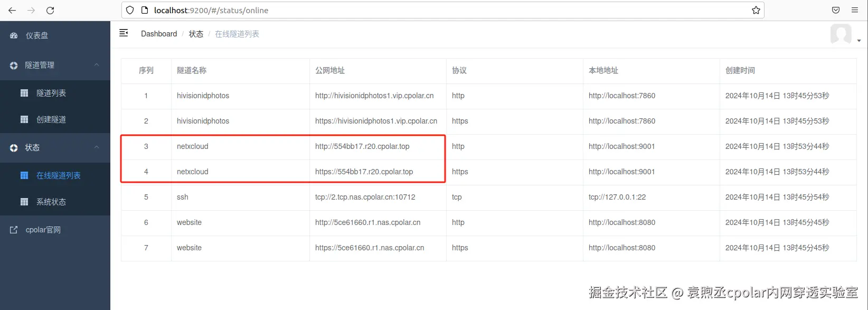
Task: Click https://hivisionidphotos1.vip.cpolar.cn address
Action: coord(376,121)
